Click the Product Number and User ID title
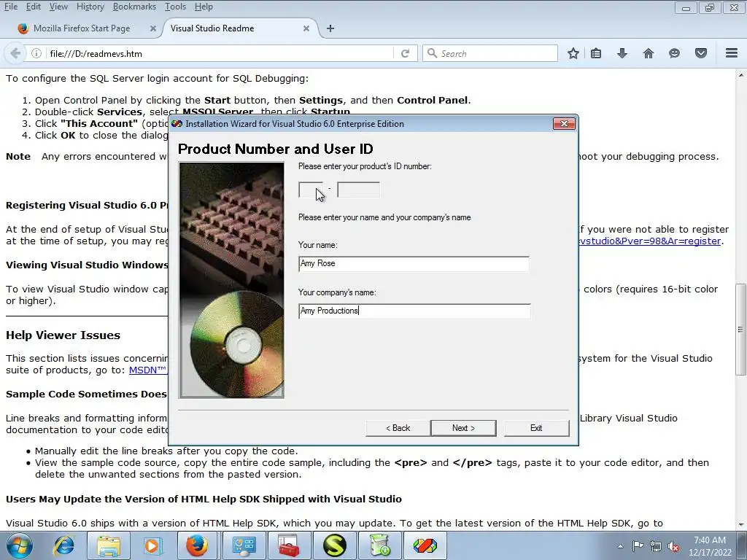 pyautogui.click(x=275, y=149)
